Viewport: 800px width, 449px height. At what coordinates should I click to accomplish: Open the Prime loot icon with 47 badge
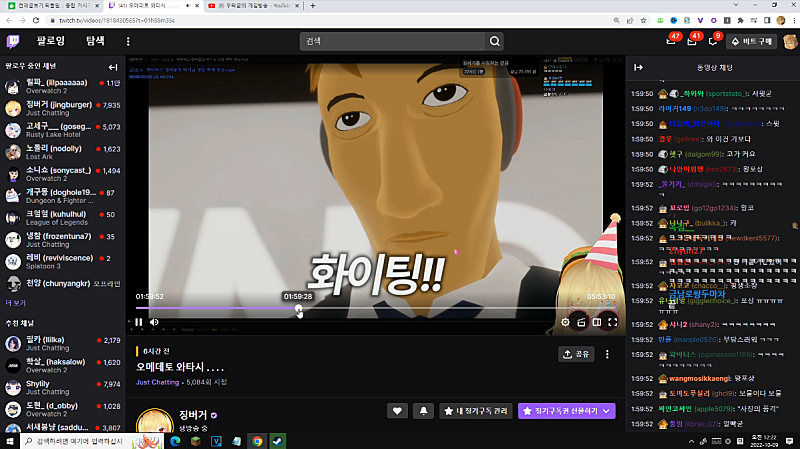pos(671,41)
